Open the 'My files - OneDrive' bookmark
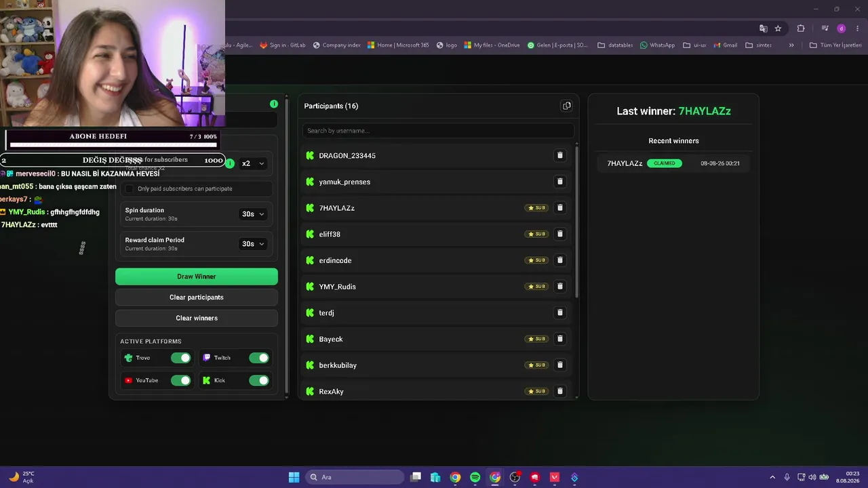Viewport: 868px width, 488px height. coord(492,45)
